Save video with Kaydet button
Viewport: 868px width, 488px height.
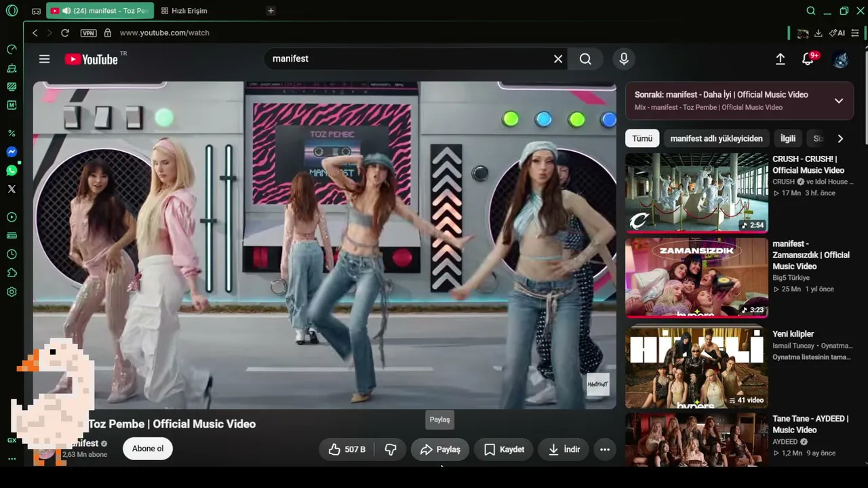click(504, 449)
